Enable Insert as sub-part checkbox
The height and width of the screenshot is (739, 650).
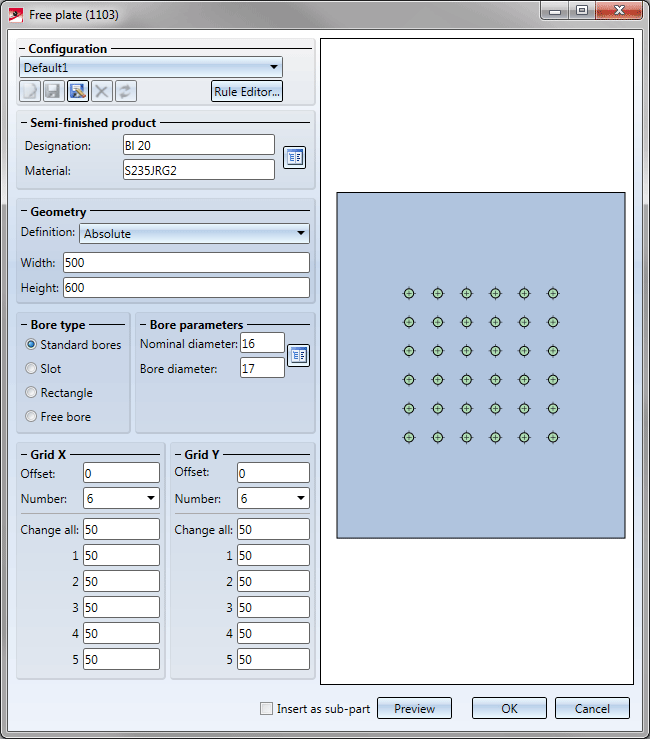266,708
